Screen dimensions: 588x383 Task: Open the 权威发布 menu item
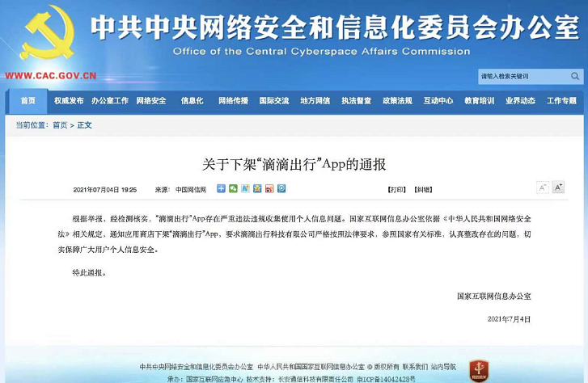(69, 101)
